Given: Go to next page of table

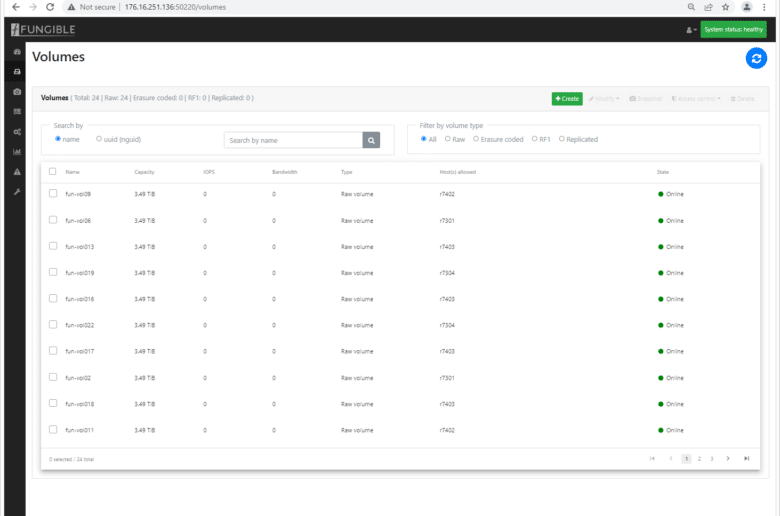Looking at the screenshot, I should click(728, 459).
